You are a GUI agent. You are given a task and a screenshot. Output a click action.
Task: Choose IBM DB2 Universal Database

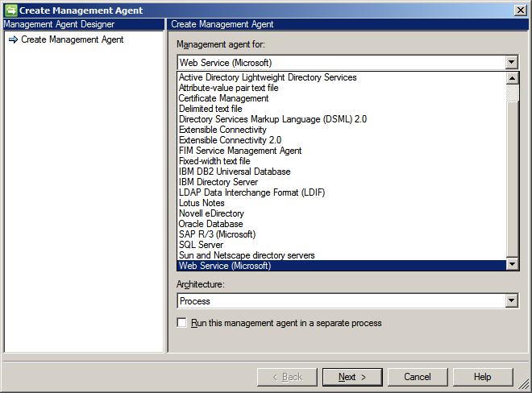(342, 172)
